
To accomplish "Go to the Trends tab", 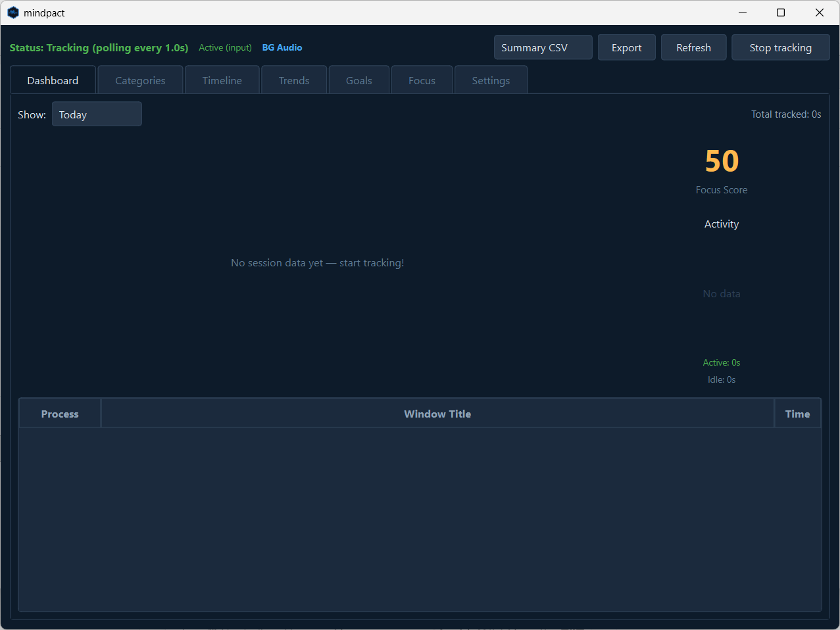I will point(293,80).
